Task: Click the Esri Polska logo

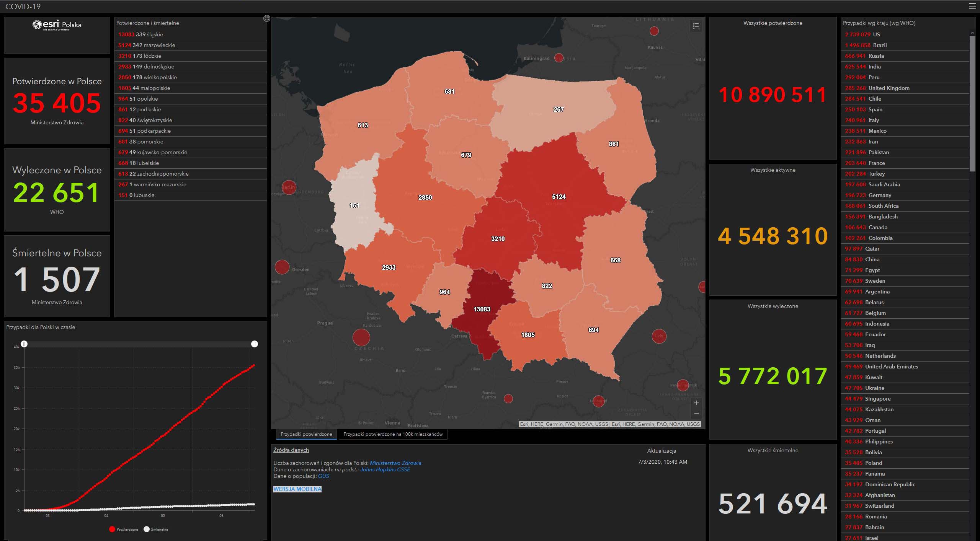Action: click(x=57, y=25)
